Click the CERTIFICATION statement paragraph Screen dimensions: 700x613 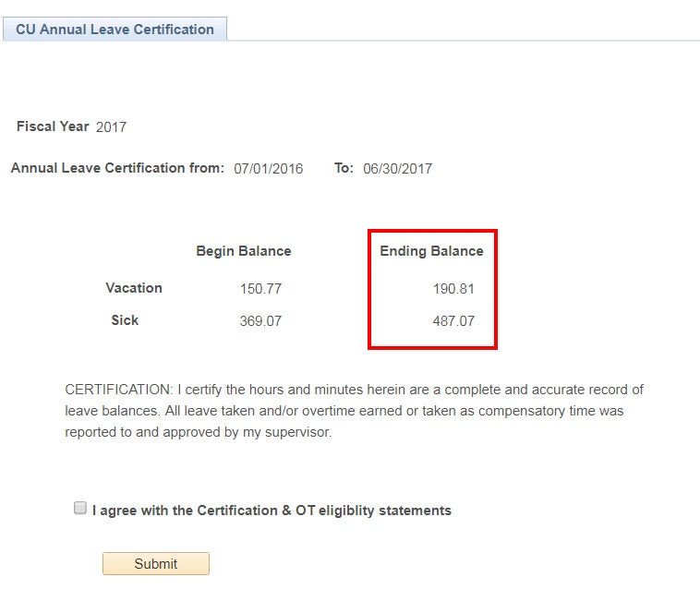pos(354,411)
